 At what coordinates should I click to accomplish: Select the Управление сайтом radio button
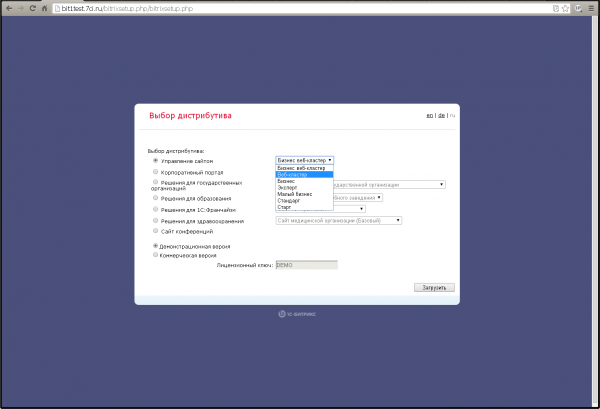(x=155, y=161)
